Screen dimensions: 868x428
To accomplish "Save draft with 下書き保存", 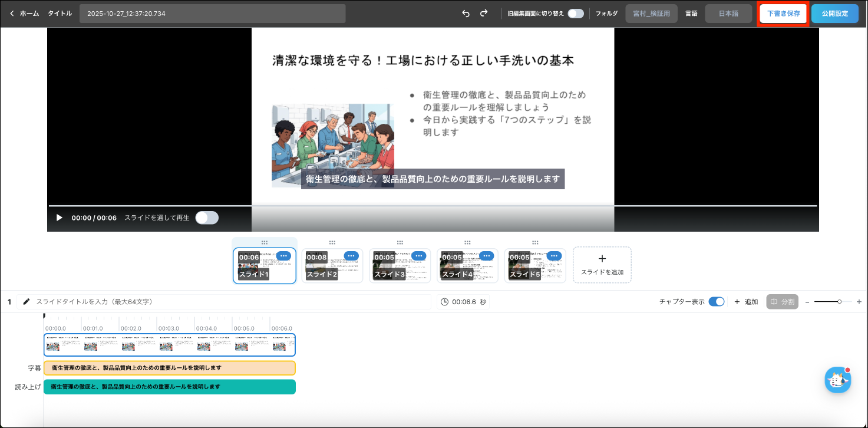I will 783,14.
